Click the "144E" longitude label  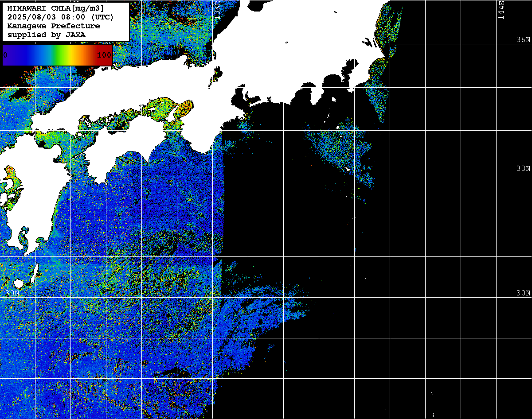coord(501,10)
